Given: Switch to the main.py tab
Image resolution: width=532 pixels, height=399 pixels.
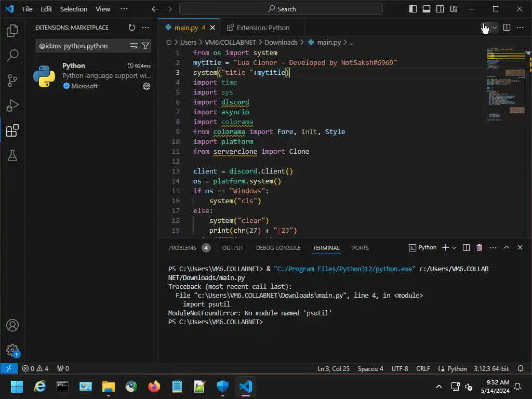Looking at the screenshot, I should [x=186, y=28].
